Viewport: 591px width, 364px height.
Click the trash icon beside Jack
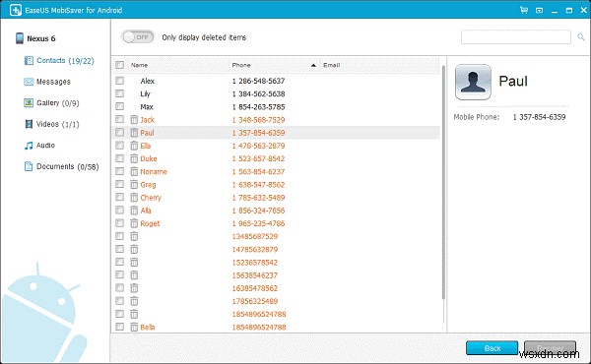pos(134,120)
